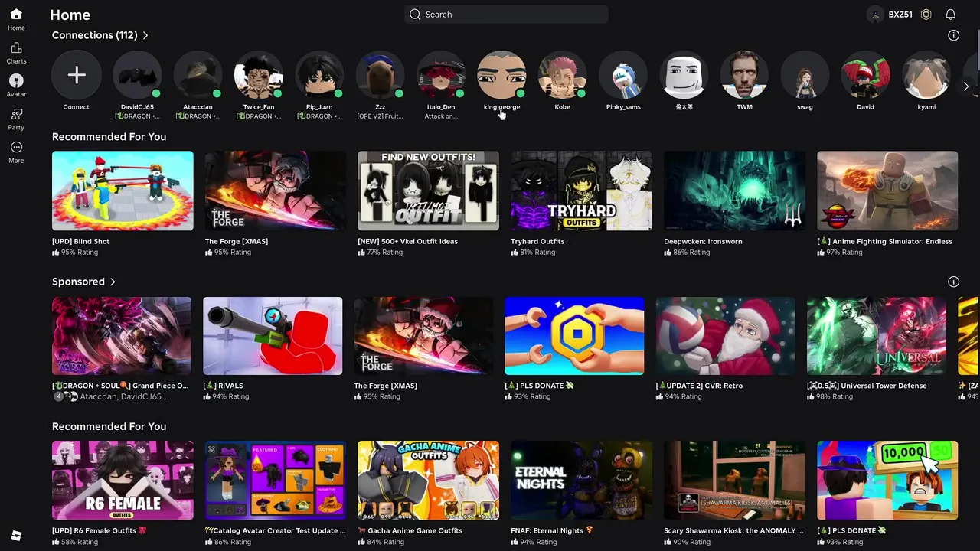The image size is (980, 551).
Task: Open Kobe's avatar
Action: click(562, 75)
